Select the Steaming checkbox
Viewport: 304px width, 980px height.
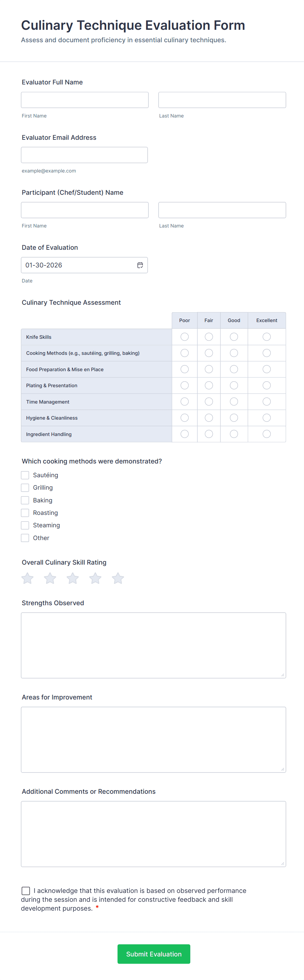pyautogui.click(x=25, y=525)
